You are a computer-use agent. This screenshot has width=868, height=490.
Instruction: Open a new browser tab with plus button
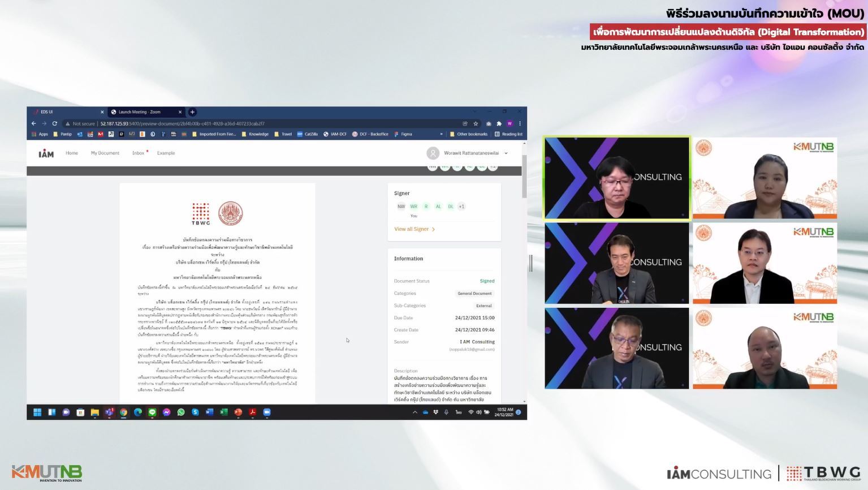coord(192,112)
